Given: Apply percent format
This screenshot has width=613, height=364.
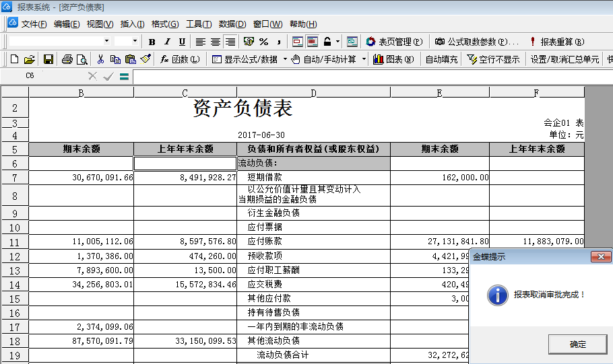Looking at the screenshot, I should [x=264, y=42].
